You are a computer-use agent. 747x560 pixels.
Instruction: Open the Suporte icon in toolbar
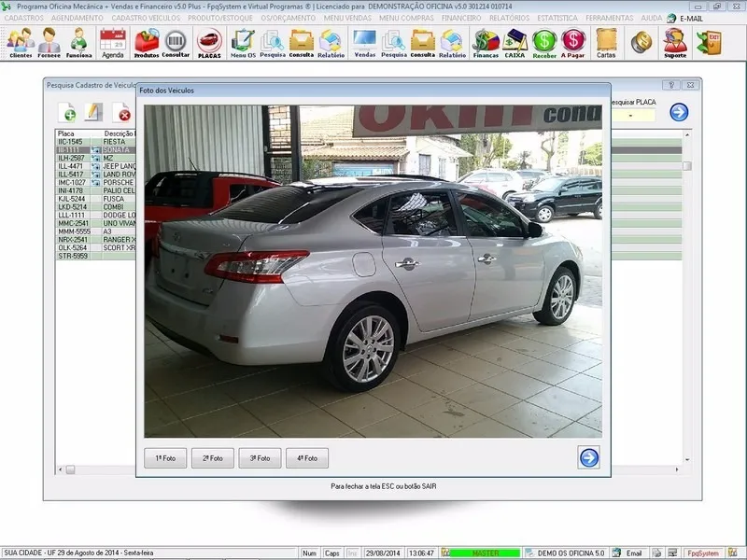[x=675, y=43]
